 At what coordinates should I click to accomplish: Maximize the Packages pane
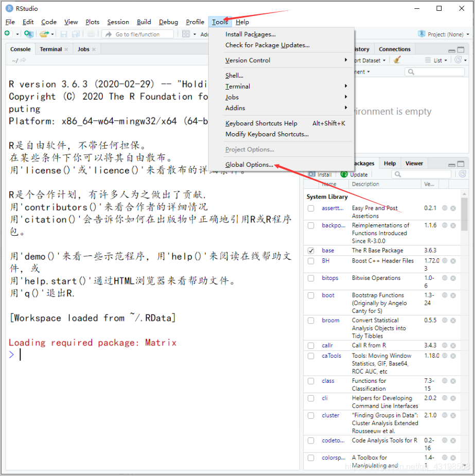pos(461,164)
